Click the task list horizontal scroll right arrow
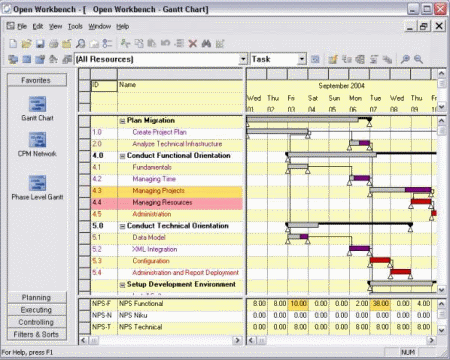The width and height of the screenshot is (450, 360). pyautogui.click(x=237, y=340)
